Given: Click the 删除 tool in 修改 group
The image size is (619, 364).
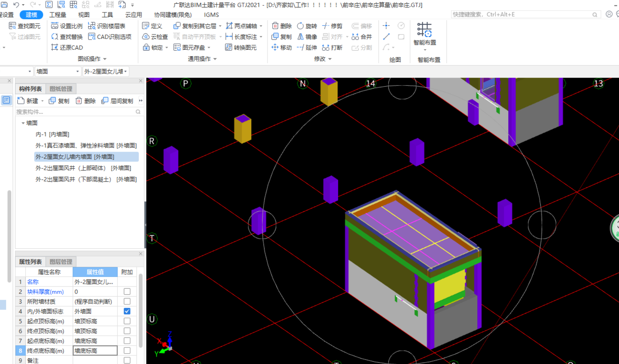Looking at the screenshot, I should (281, 26).
